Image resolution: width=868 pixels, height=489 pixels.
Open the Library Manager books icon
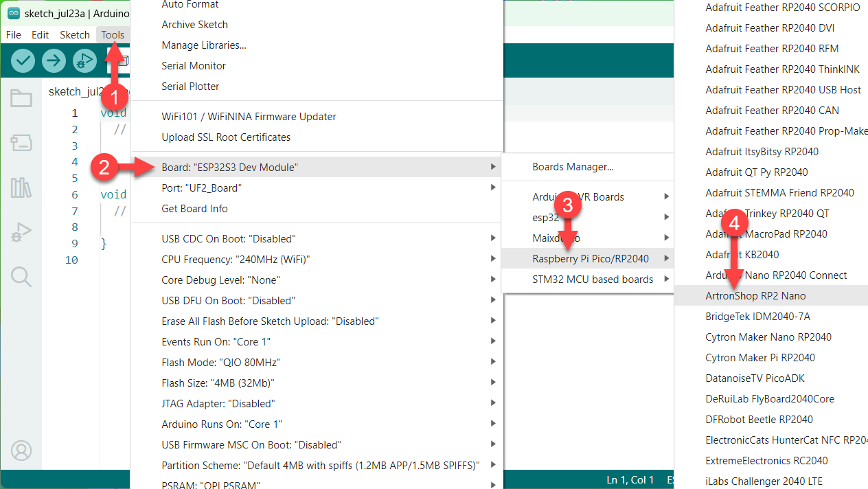pos(21,187)
